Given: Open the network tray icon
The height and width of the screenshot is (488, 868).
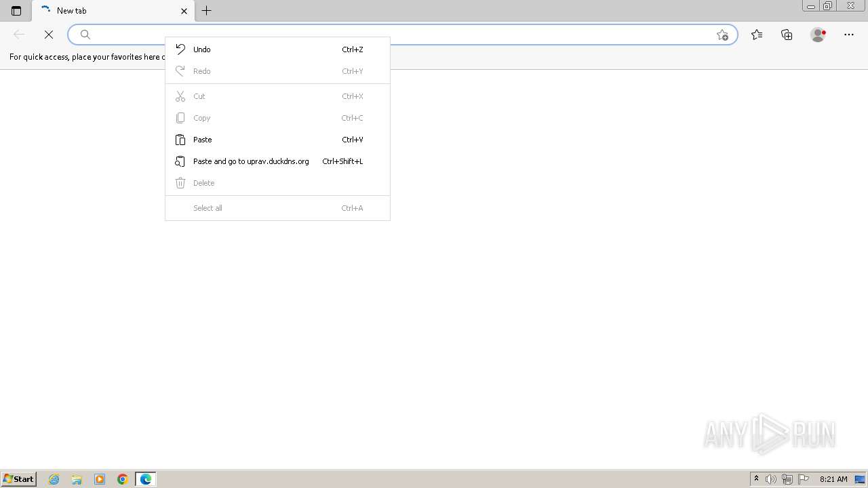Looking at the screenshot, I should pyautogui.click(x=787, y=479).
